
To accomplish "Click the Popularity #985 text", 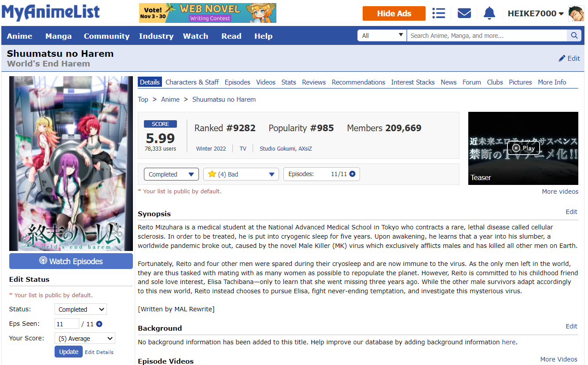I will pos(301,128).
